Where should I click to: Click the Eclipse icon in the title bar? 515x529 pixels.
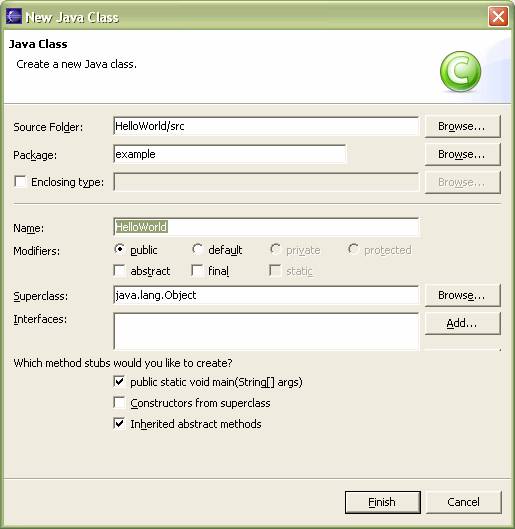[x=14, y=17]
